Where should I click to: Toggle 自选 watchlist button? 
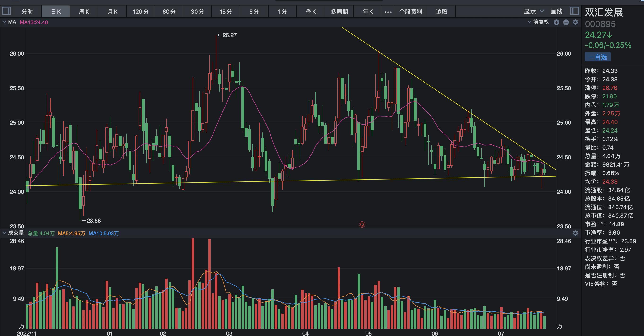click(597, 57)
